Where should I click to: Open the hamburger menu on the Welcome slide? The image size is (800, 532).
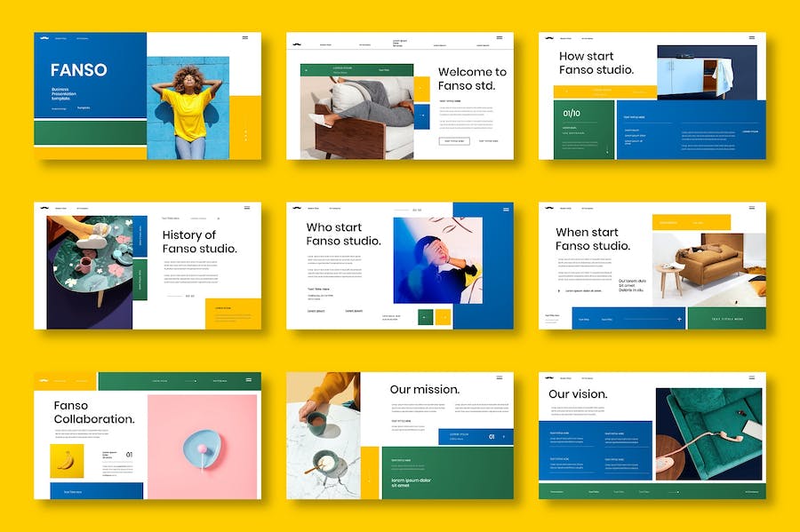point(500,37)
